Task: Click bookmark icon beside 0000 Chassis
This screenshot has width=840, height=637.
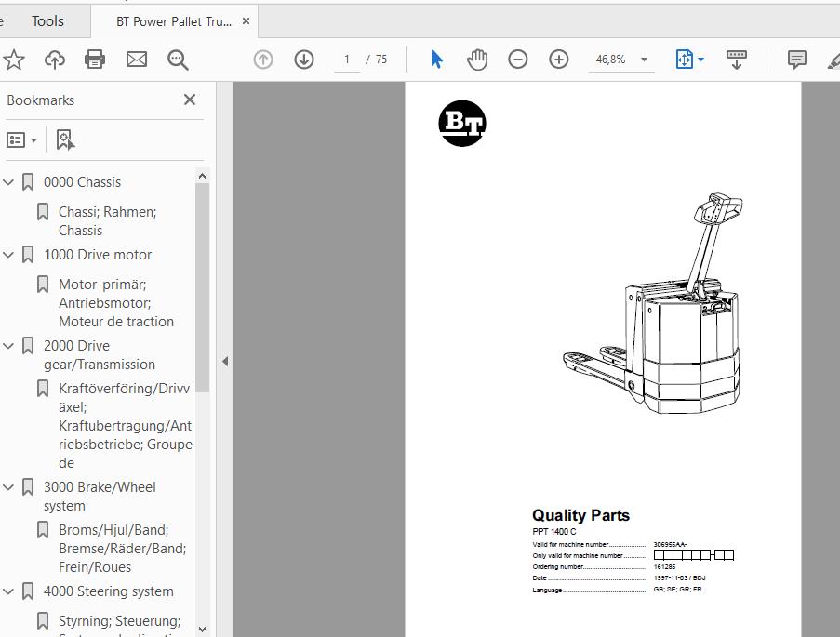Action: pyautogui.click(x=28, y=182)
